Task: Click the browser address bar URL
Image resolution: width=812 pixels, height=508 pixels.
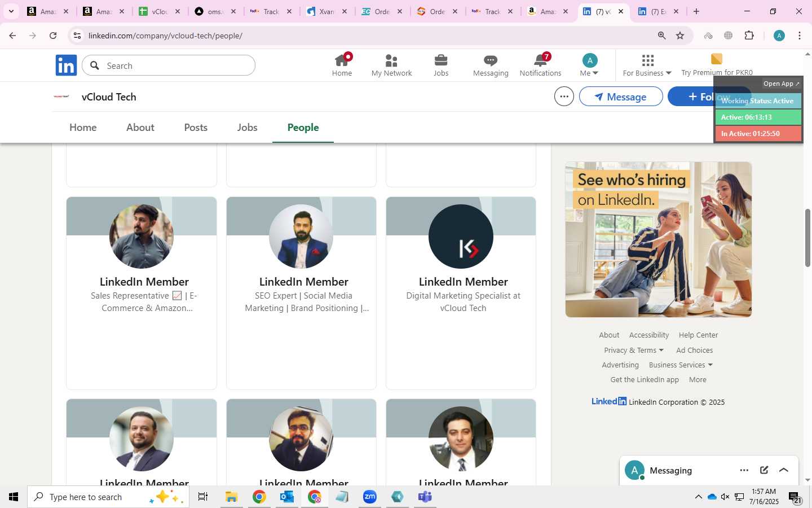Action: pos(165,36)
